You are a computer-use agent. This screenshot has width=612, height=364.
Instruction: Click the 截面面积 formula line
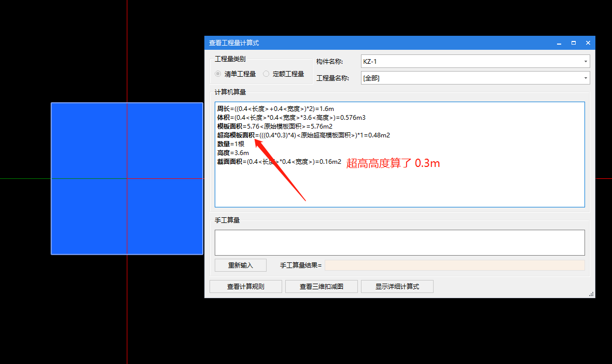click(x=279, y=161)
